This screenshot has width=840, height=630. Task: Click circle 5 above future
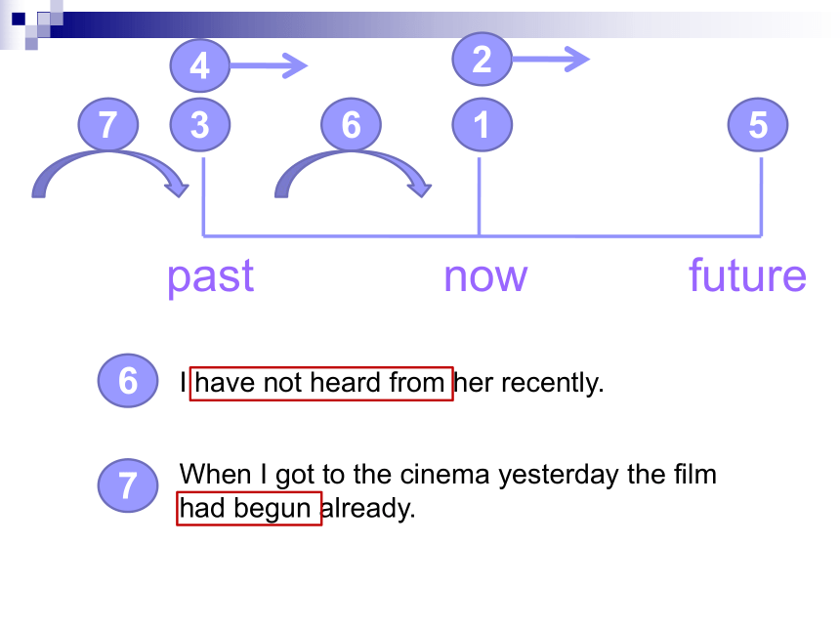758,125
